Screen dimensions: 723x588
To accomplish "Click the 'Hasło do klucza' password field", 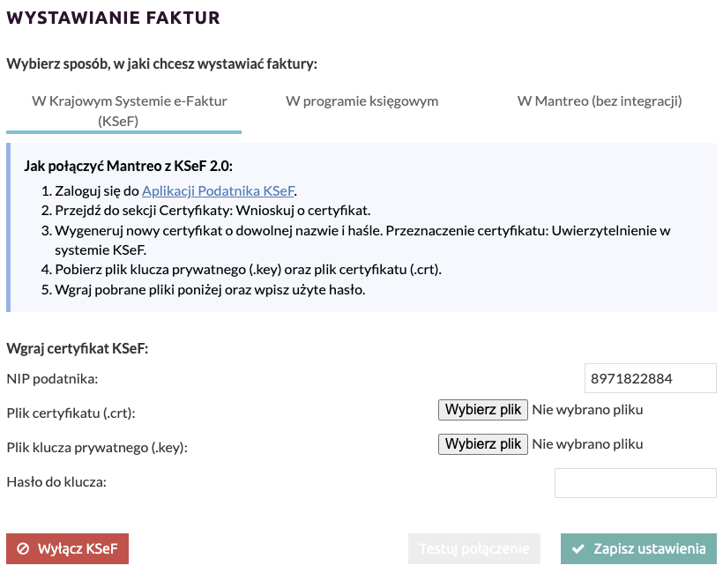I will pyautogui.click(x=636, y=483).
